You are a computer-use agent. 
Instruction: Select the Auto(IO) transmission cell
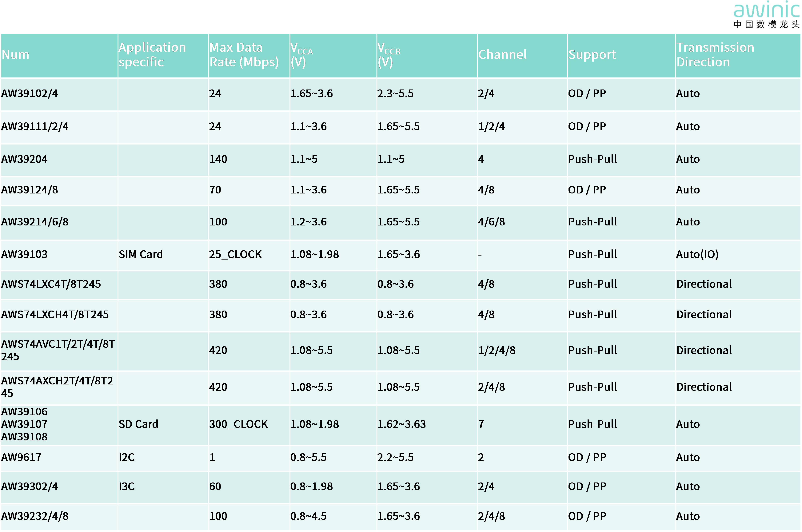[x=697, y=254]
